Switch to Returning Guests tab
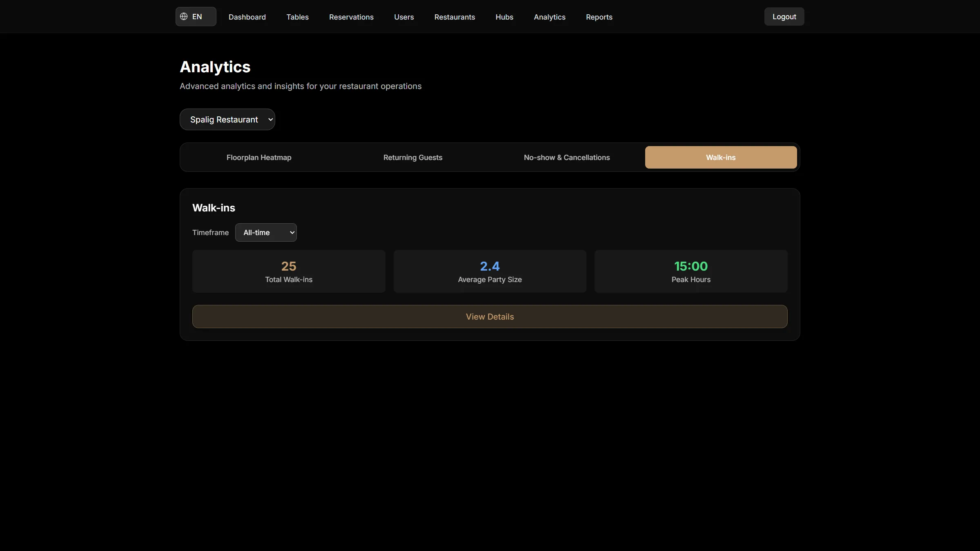 [413, 158]
